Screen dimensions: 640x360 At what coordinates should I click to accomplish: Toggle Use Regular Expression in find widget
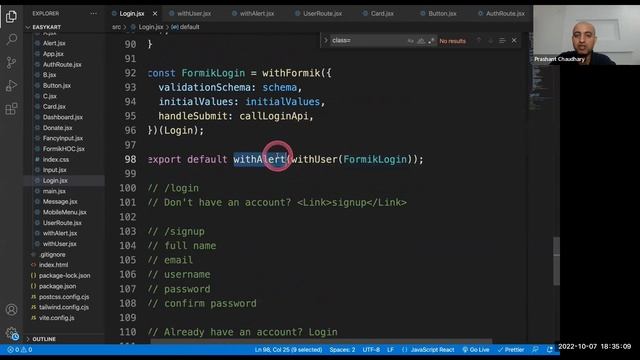pyautogui.click(x=431, y=40)
